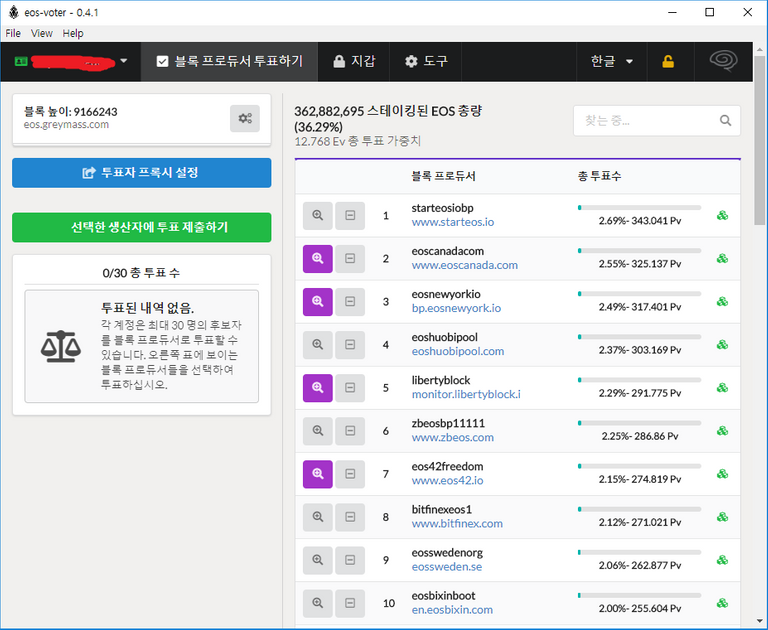Toggle vote selection for eoscanadacom
Screen dimensions: 768x630
pos(350,259)
